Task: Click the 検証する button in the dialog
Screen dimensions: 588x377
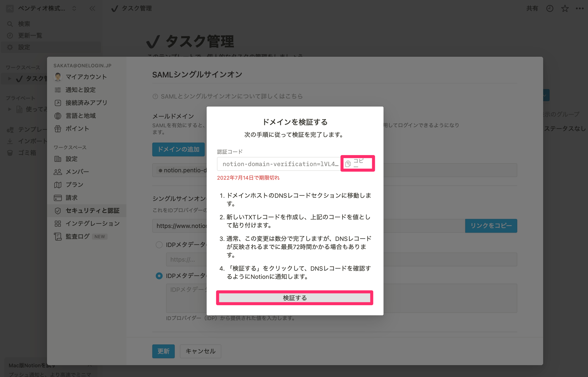Action: click(x=294, y=298)
